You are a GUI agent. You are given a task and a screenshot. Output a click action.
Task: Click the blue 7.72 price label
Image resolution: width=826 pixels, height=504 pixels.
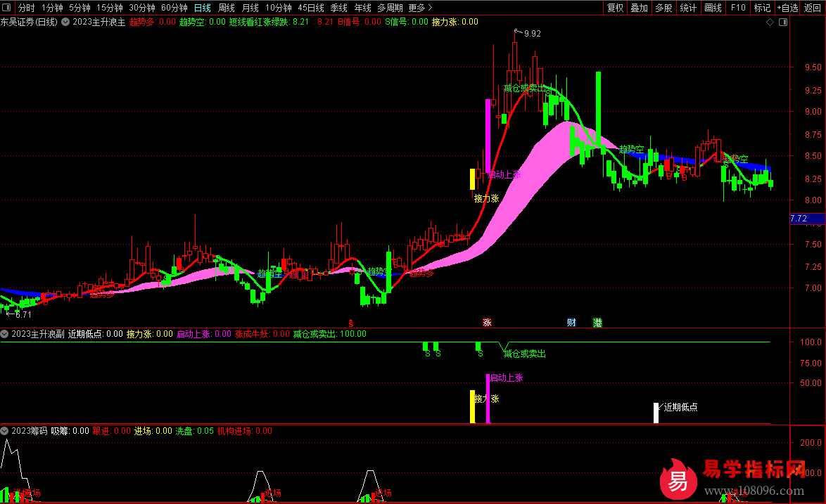click(x=799, y=219)
